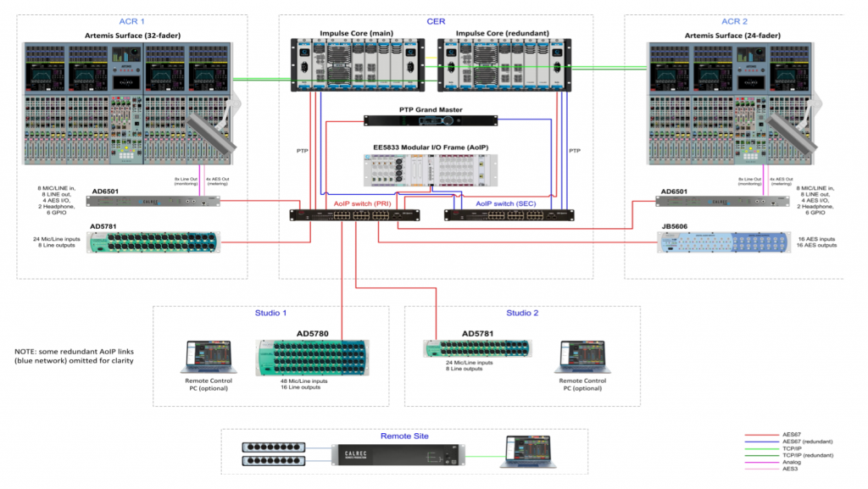Select the AD6501 unit in ACR 2
Viewport: 868px width, 489px height.
(722, 202)
